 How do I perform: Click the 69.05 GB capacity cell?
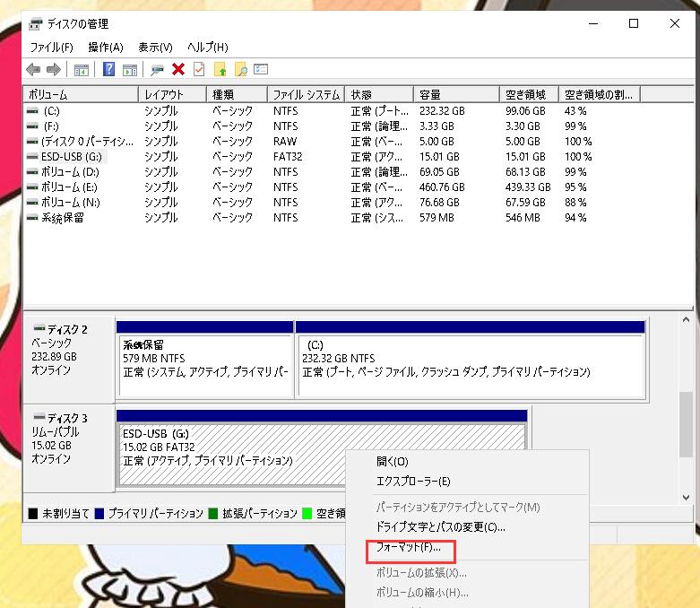[x=439, y=172]
